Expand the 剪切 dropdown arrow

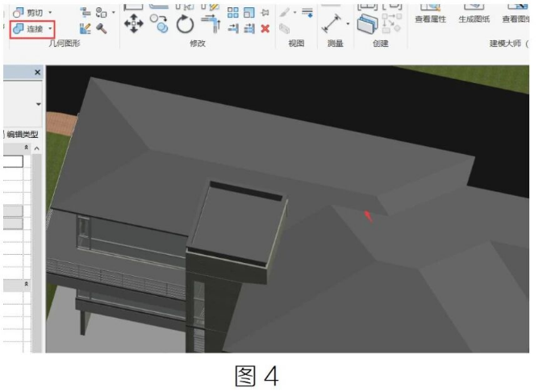pyautogui.click(x=50, y=13)
